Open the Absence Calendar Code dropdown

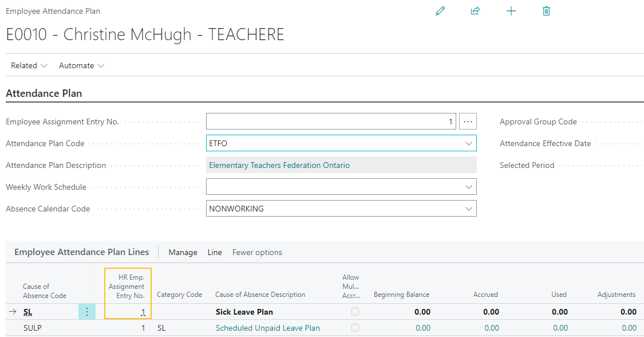tap(469, 208)
